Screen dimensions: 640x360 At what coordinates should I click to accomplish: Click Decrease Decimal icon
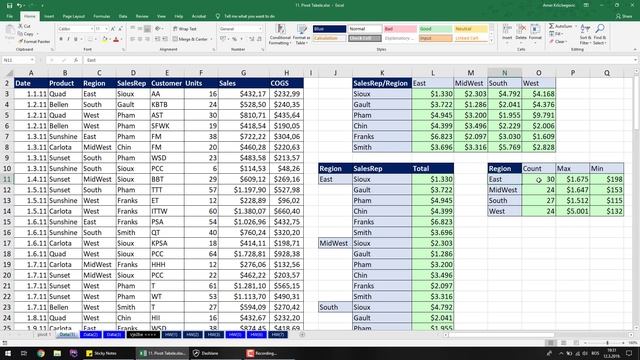tap(260, 39)
